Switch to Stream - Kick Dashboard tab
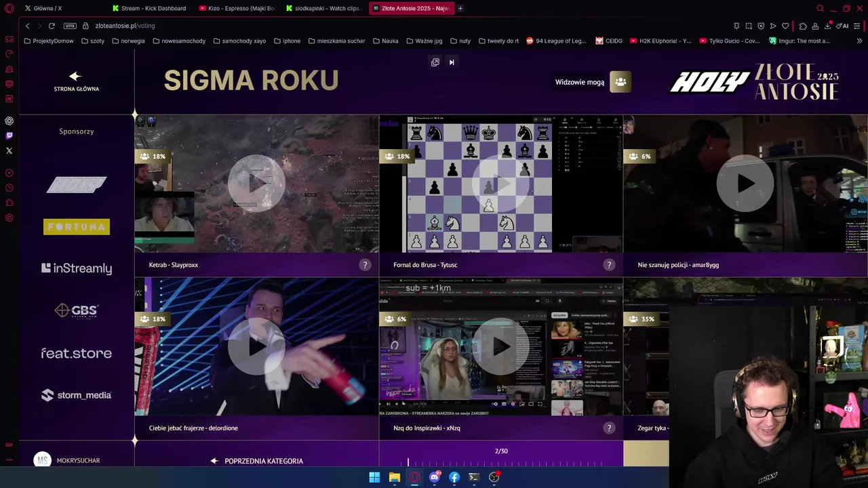This screenshot has width=868, height=488. [151, 8]
